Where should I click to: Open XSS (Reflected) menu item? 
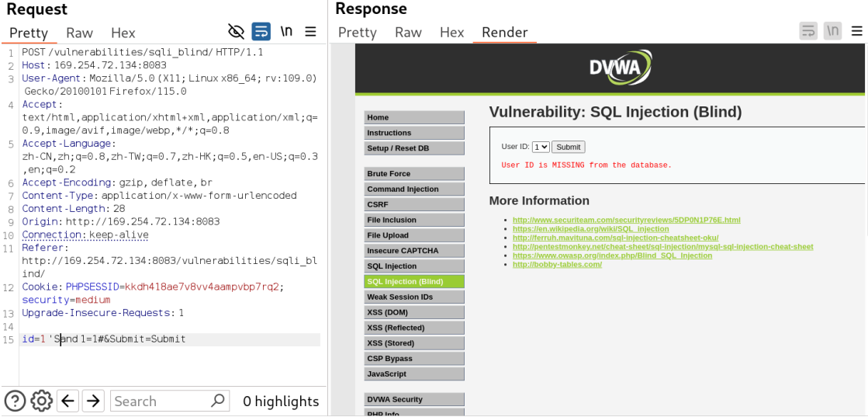point(414,328)
